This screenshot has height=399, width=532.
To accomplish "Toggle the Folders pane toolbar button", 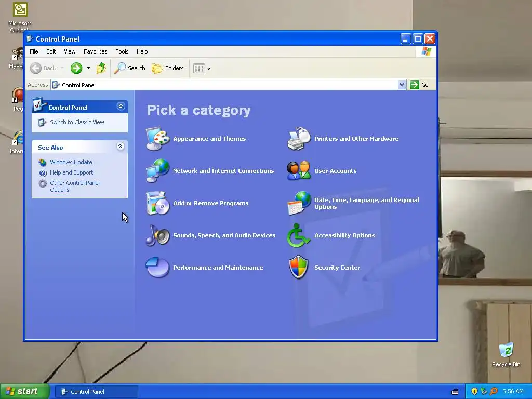I will tap(168, 68).
